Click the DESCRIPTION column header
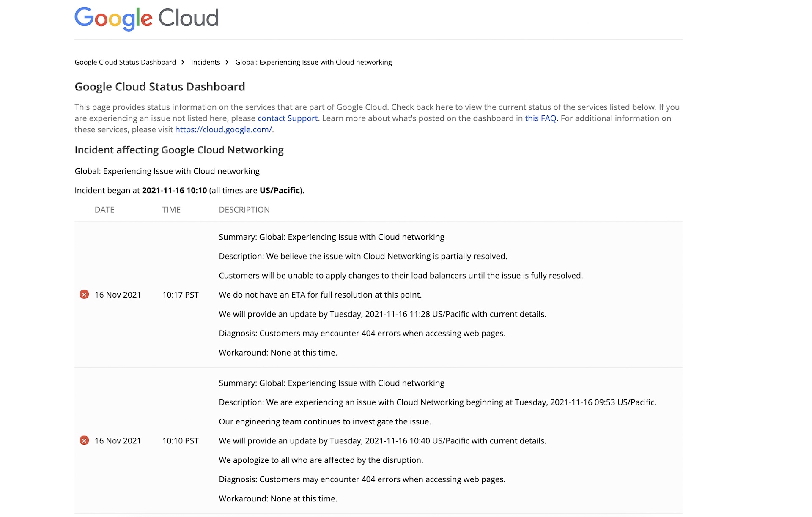The image size is (812, 517). click(244, 210)
